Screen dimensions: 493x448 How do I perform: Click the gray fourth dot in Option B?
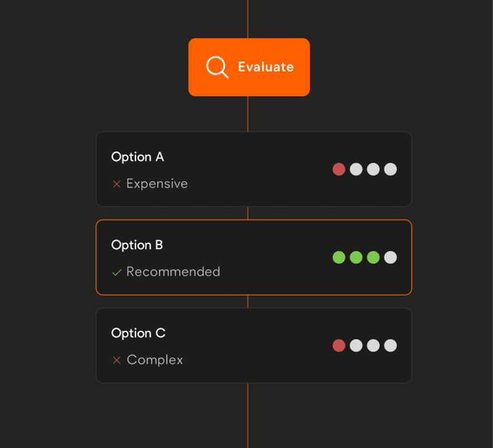[x=391, y=257]
